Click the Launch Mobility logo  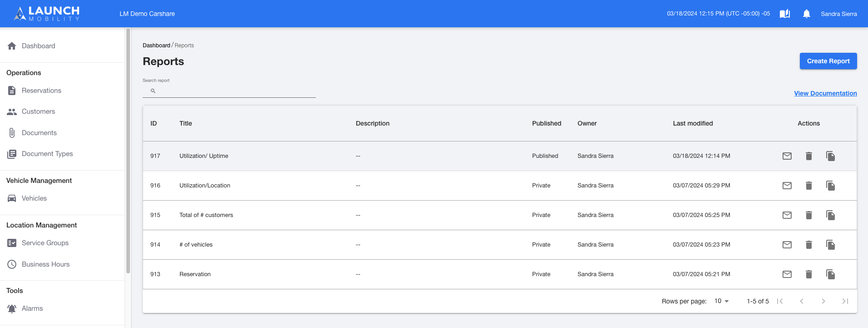47,14
